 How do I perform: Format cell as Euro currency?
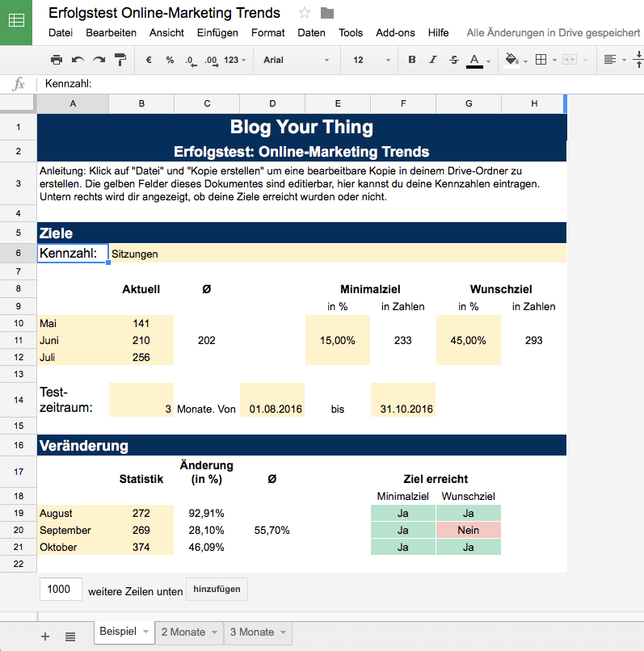149,60
